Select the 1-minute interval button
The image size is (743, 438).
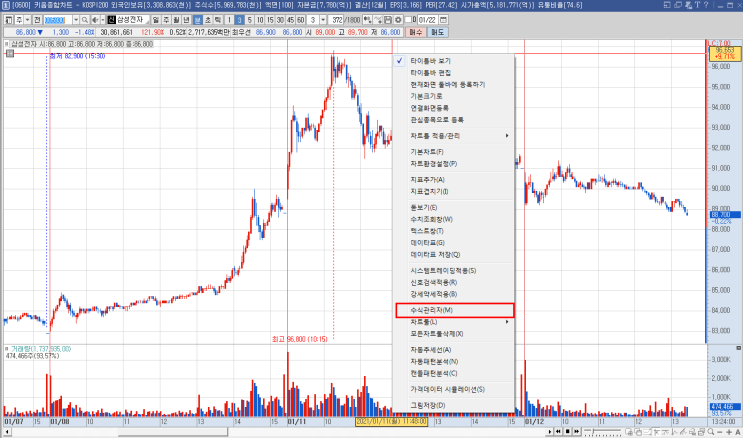229,20
